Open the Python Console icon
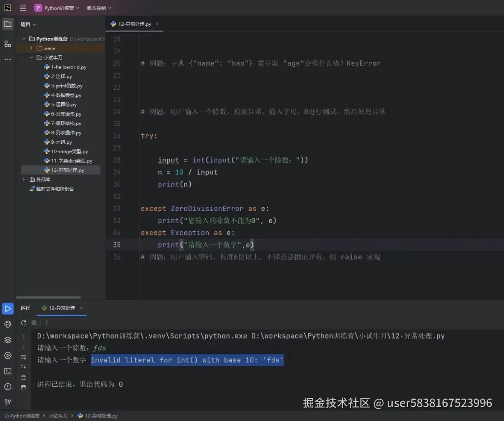 coord(8,324)
